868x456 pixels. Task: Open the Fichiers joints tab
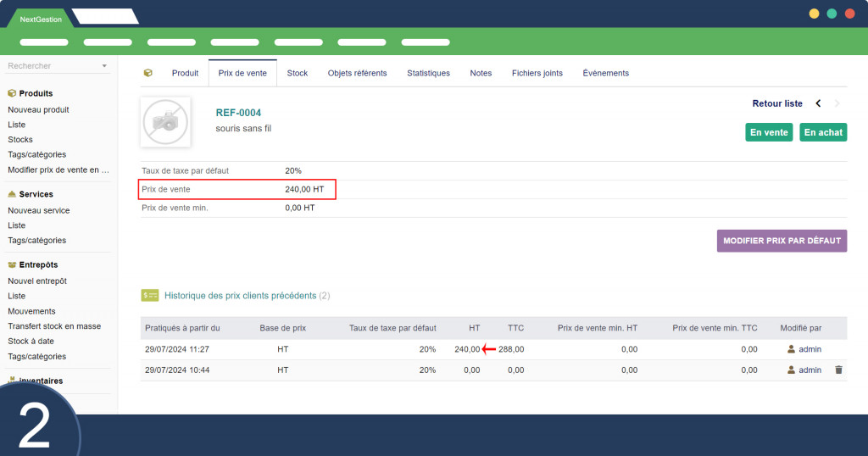pyautogui.click(x=537, y=73)
